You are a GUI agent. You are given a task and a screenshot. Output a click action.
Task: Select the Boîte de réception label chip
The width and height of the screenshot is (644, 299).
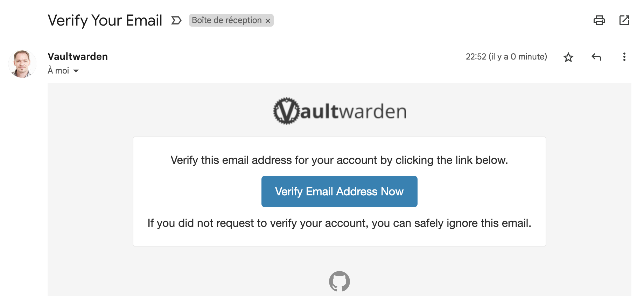(227, 20)
